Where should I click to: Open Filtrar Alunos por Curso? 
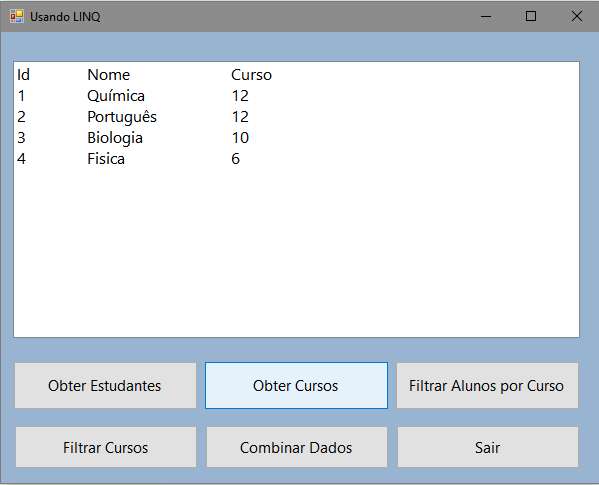tap(487, 385)
